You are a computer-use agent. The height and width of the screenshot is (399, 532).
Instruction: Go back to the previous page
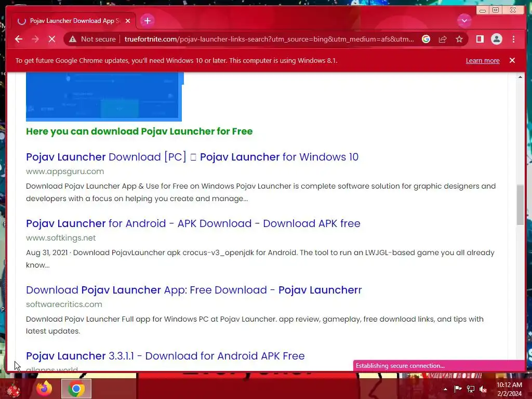(x=19, y=39)
